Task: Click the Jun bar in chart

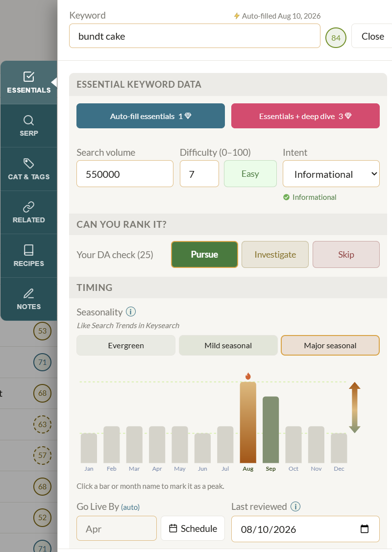Action: pyautogui.click(x=202, y=448)
